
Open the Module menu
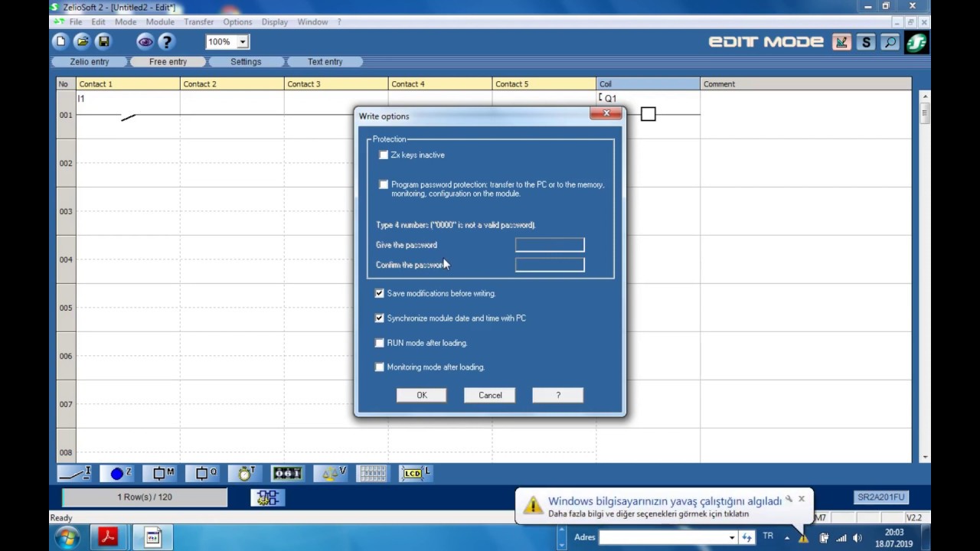coord(160,22)
